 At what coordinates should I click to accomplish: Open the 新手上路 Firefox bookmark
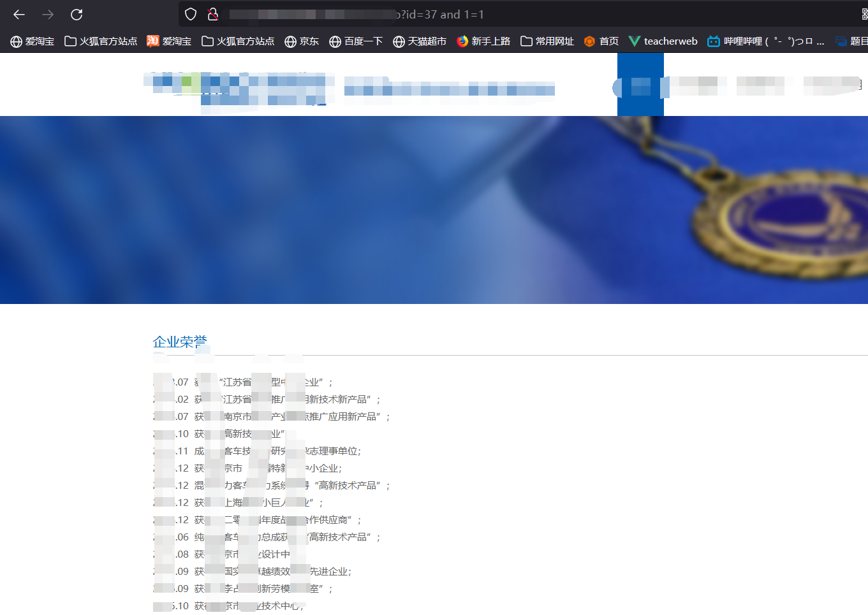(x=483, y=41)
